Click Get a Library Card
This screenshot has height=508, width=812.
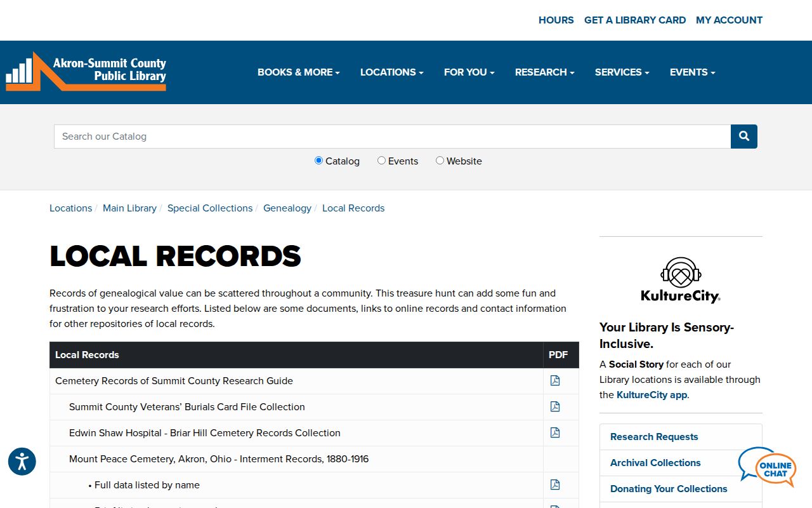pos(635,20)
